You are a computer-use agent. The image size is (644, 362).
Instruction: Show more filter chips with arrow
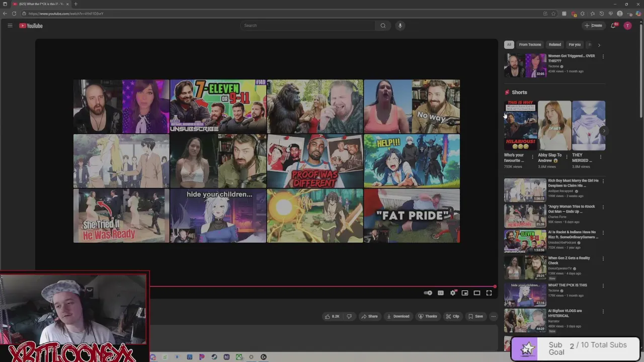(x=599, y=45)
